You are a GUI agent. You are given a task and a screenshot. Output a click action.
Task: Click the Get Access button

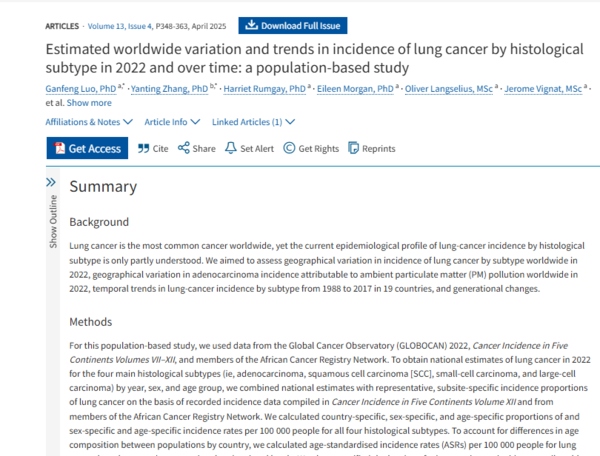tap(87, 148)
